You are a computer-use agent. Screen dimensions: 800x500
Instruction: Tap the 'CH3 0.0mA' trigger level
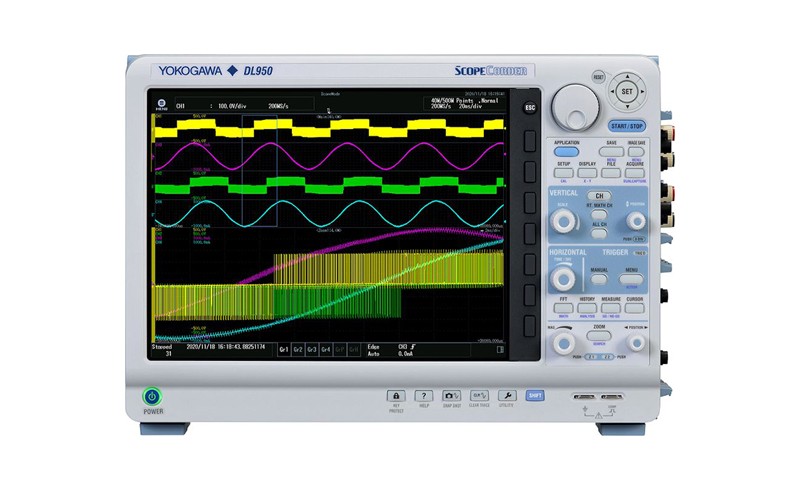pyautogui.click(x=407, y=349)
